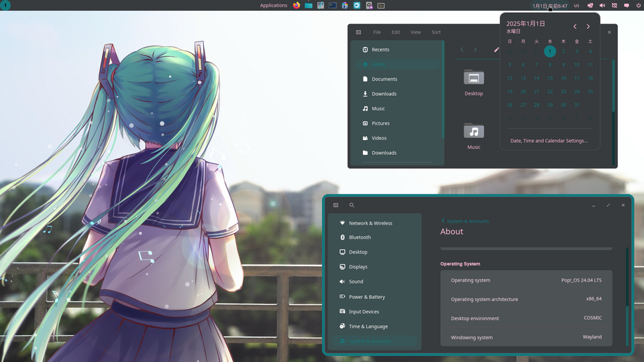This screenshot has height=362, width=644.
Task: Open the Applications launcher
Action: 274,5
